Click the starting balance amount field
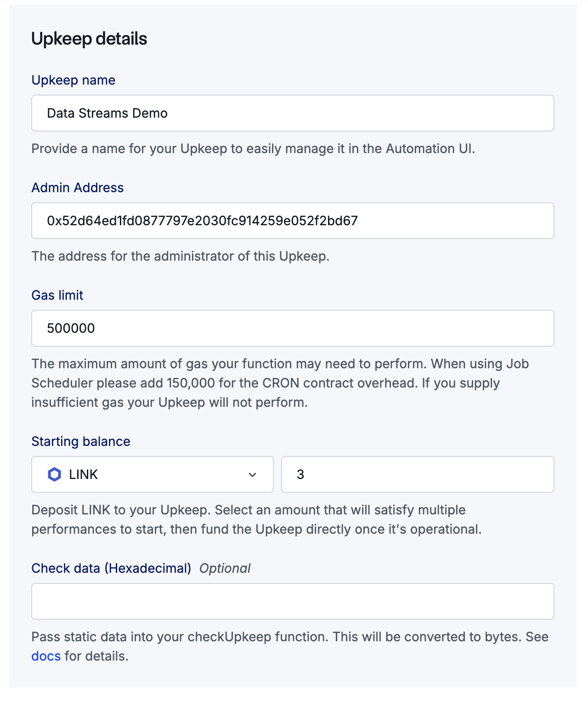This screenshot has width=588, height=707. pos(417,474)
